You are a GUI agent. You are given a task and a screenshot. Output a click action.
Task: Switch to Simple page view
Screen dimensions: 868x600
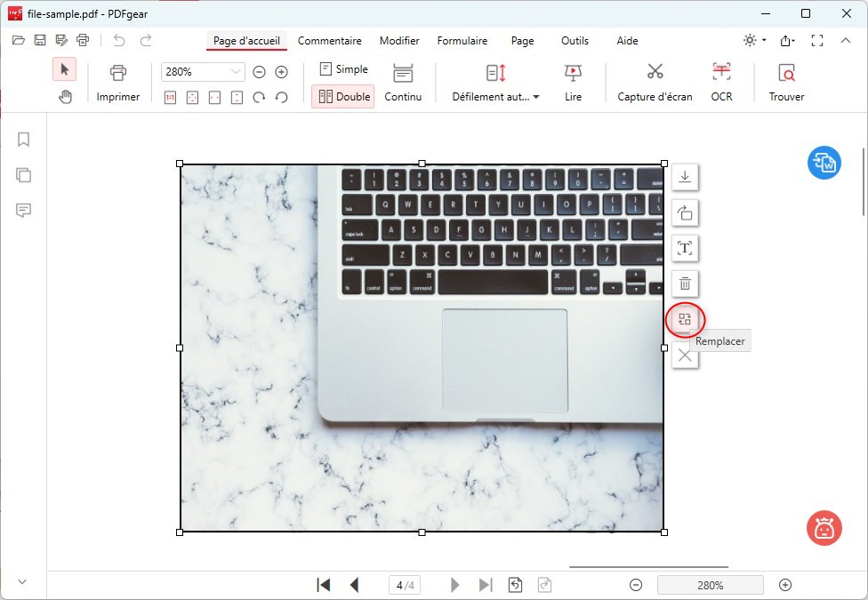(x=342, y=68)
